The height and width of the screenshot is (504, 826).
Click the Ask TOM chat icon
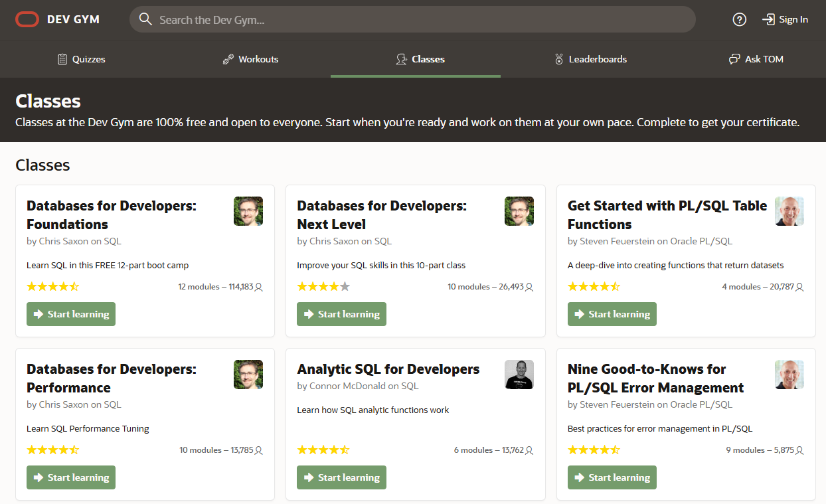[734, 60]
